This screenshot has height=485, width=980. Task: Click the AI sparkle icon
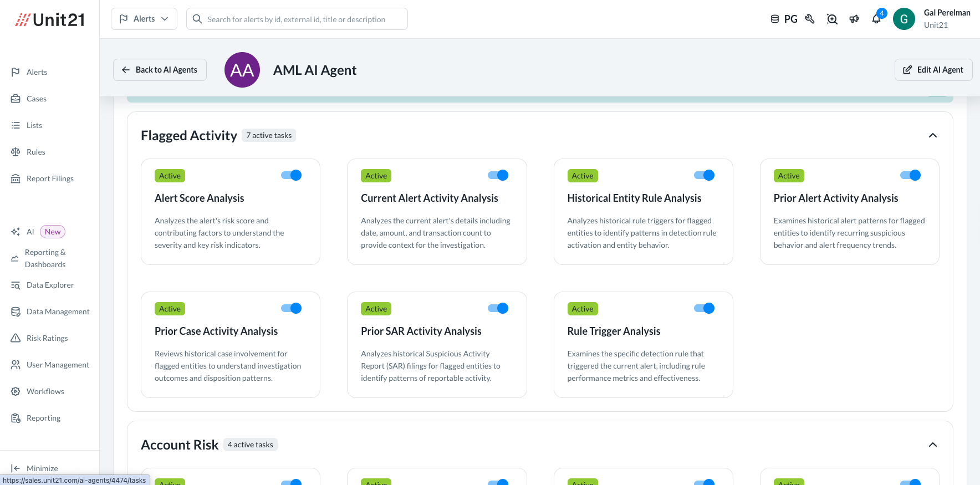coord(16,232)
